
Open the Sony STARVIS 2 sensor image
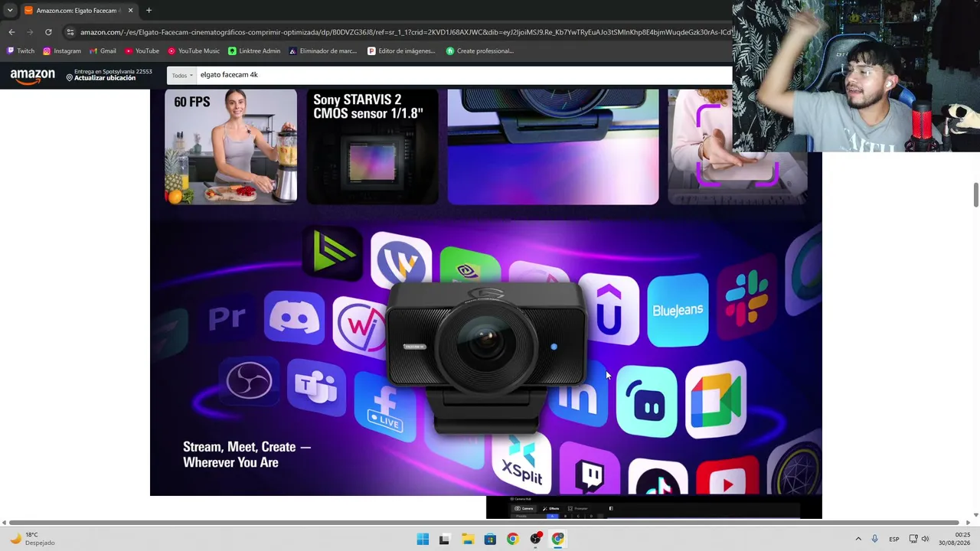pyautogui.click(x=372, y=147)
